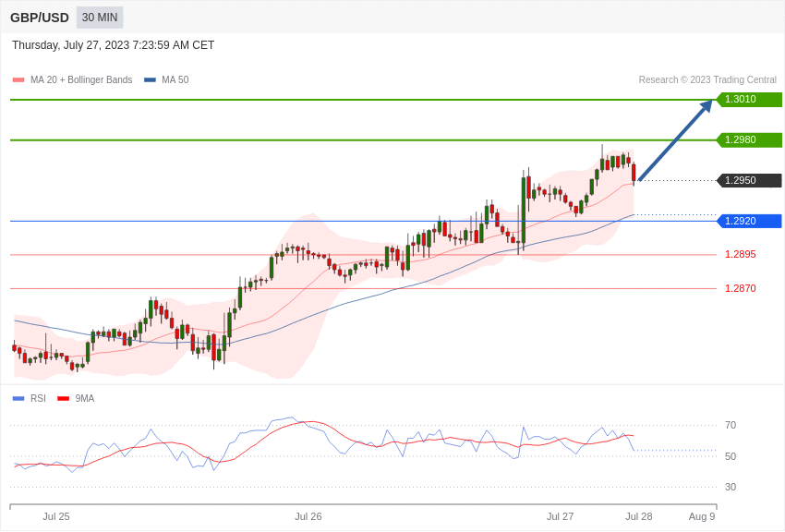Screen dimensions: 785x532
Task: Click the red 1.2870 support level
Action: coord(741,288)
